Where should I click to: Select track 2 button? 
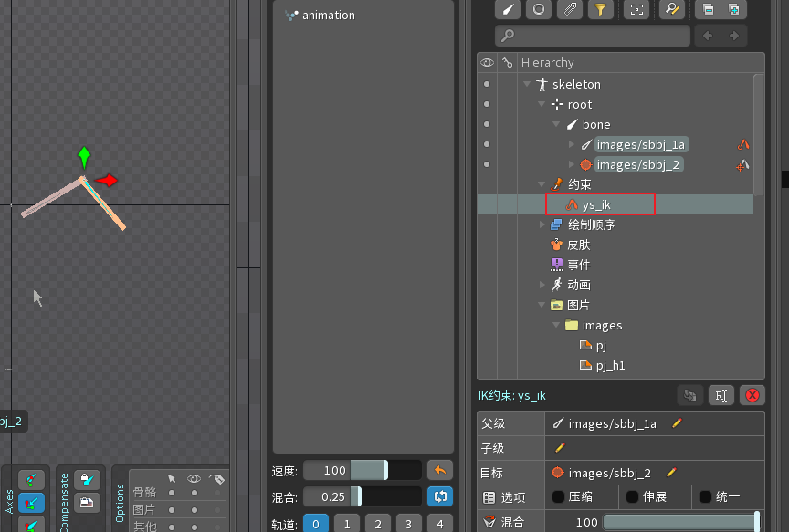377,524
